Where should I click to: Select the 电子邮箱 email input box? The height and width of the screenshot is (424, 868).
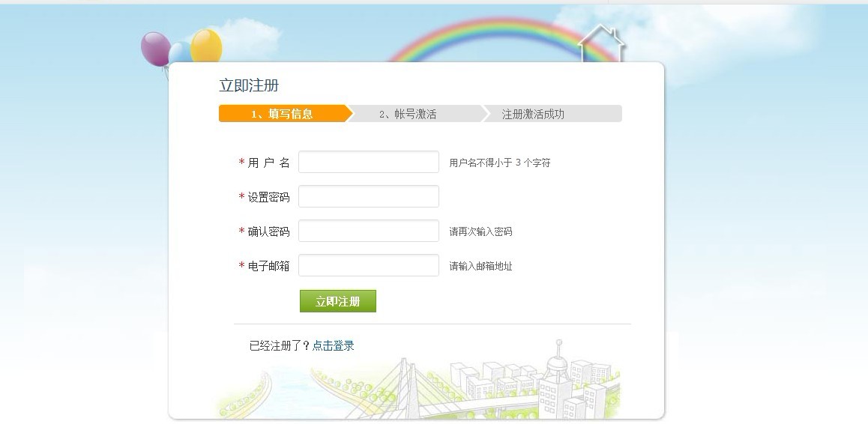[368, 265]
